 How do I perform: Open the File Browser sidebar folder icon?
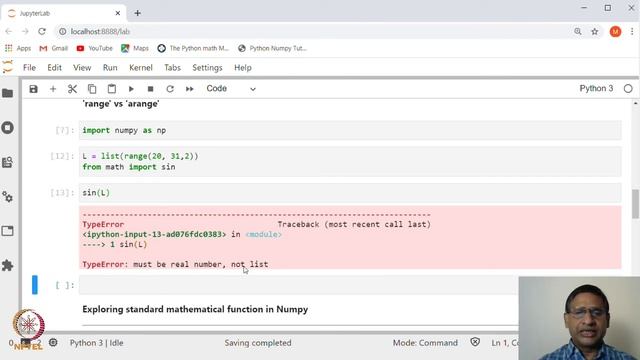(x=8, y=93)
